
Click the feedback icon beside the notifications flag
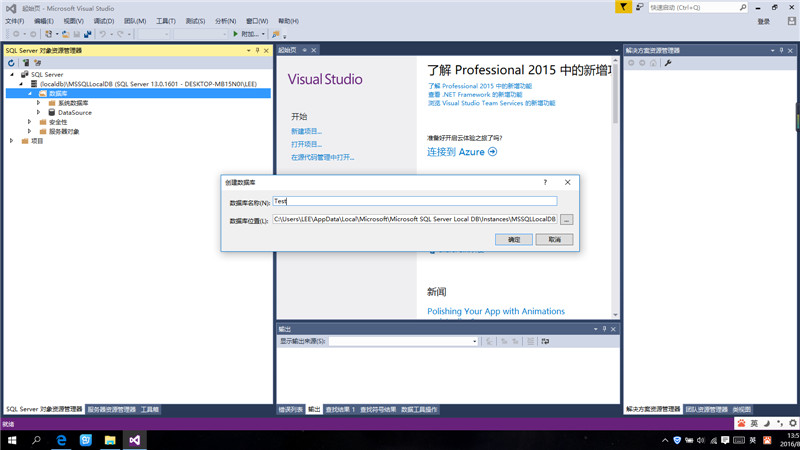(638, 7)
